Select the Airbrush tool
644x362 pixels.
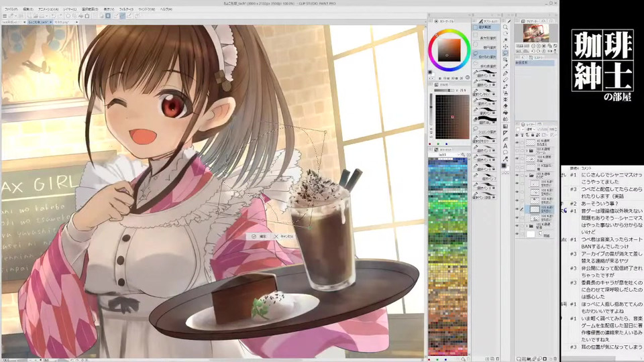pos(505,93)
